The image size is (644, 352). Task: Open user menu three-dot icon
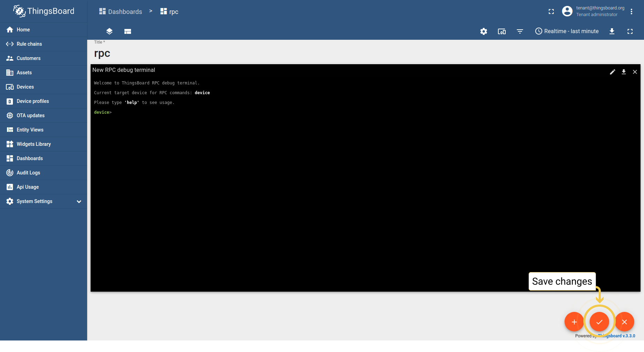[631, 12]
